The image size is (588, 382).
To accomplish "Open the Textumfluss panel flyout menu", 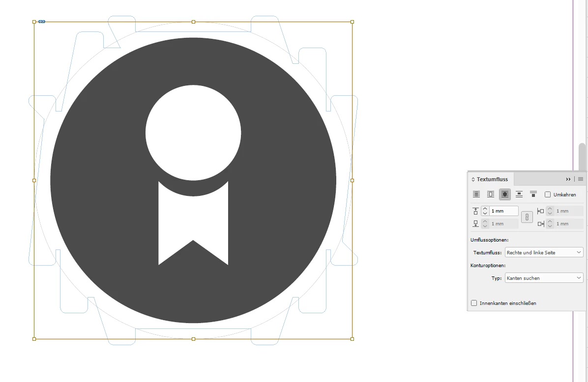I will [x=581, y=179].
